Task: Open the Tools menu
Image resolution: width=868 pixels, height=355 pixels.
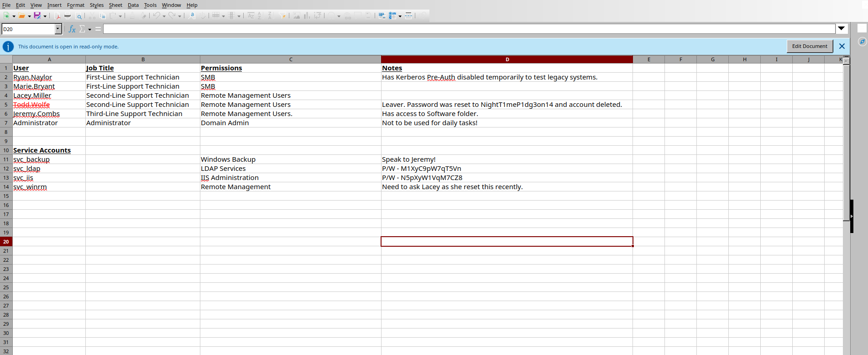Action: [150, 5]
